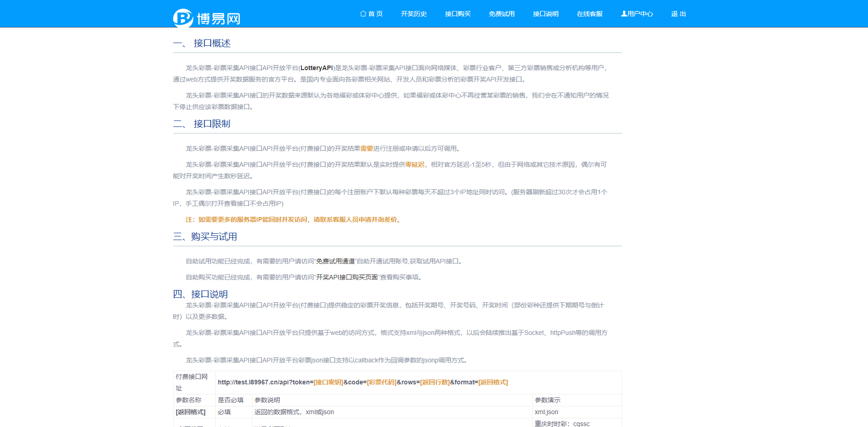
Task: Click the 博易网 logo
Action: coord(207,18)
